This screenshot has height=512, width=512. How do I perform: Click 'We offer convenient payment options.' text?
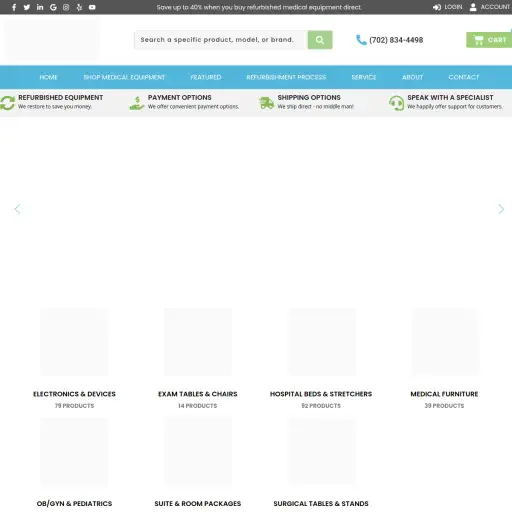tap(193, 106)
